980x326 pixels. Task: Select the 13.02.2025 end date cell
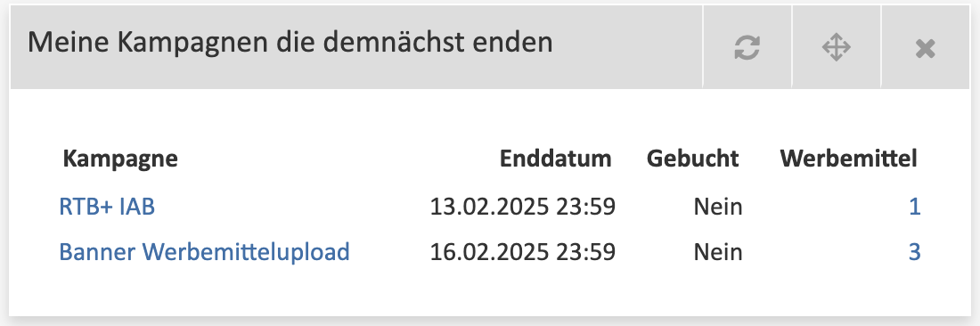pyautogui.click(x=522, y=206)
